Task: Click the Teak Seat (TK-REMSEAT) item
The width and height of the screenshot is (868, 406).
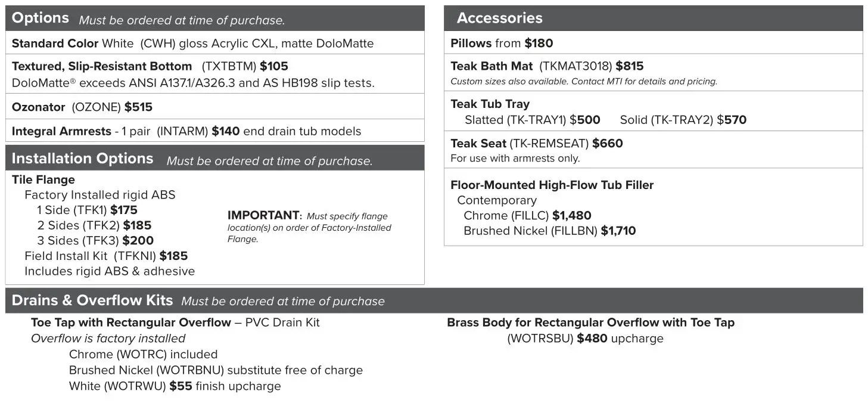Action: (x=536, y=144)
